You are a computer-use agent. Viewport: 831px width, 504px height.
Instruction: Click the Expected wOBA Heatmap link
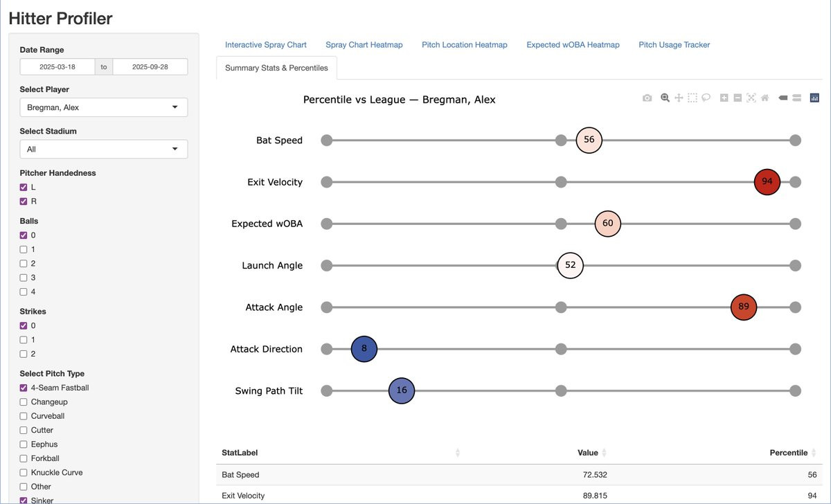[x=573, y=45]
